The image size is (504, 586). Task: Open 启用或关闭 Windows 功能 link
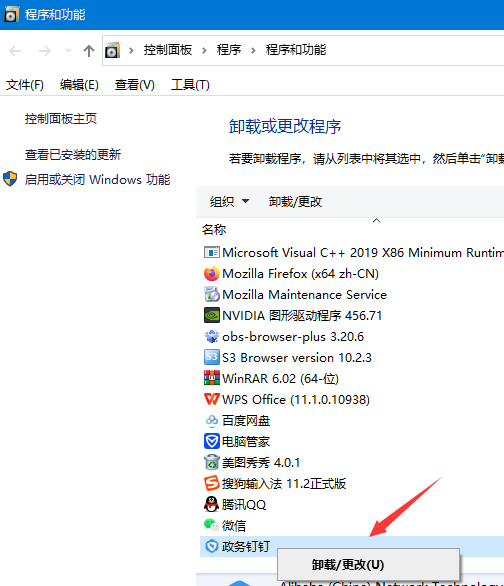[98, 179]
